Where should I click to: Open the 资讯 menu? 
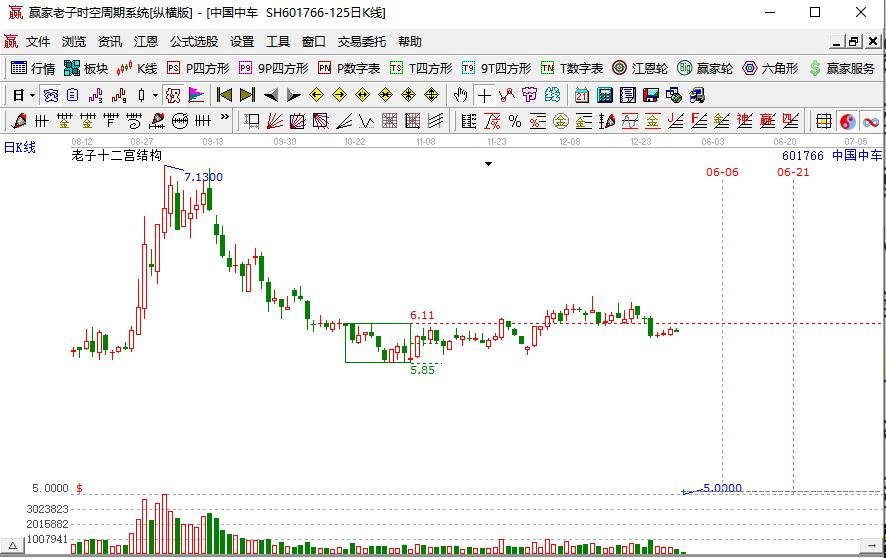(x=110, y=42)
